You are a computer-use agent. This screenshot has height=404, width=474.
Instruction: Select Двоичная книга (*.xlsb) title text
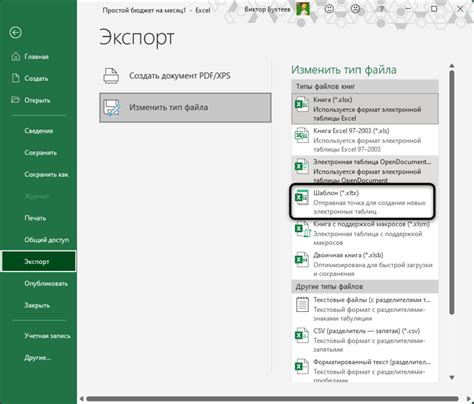(x=348, y=255)
